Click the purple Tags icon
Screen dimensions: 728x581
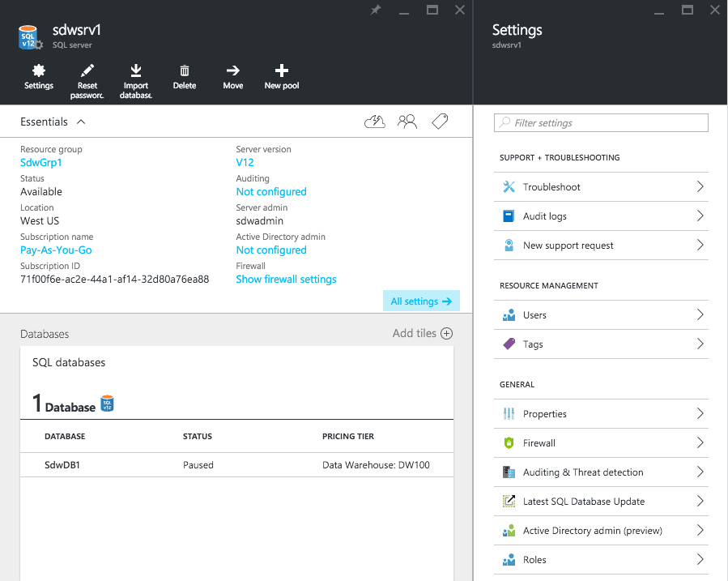click(509, 344)
